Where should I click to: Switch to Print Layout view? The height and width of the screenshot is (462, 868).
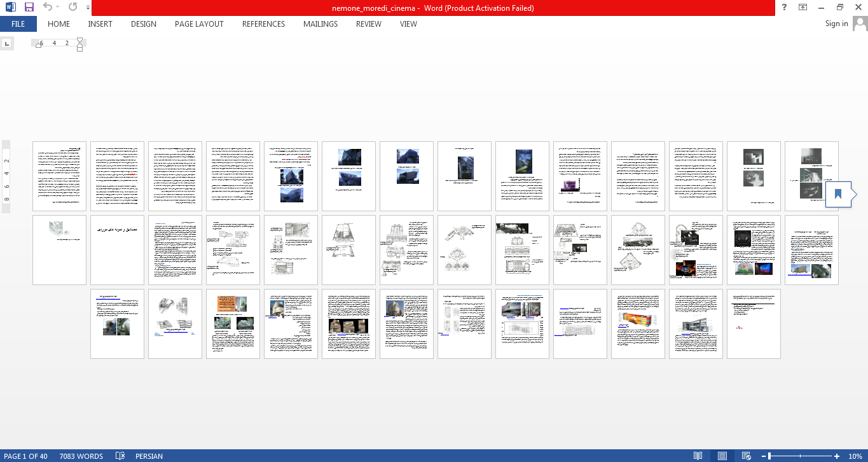point(722,456)
